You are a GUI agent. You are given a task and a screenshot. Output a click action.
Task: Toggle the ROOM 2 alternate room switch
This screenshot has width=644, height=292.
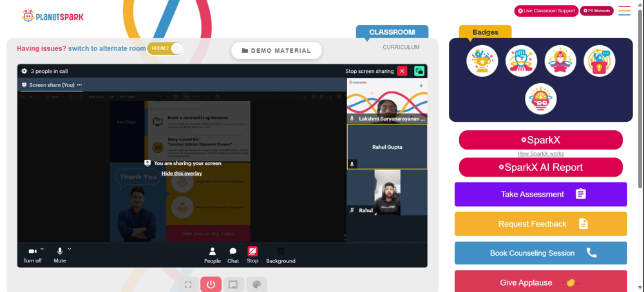165,48
